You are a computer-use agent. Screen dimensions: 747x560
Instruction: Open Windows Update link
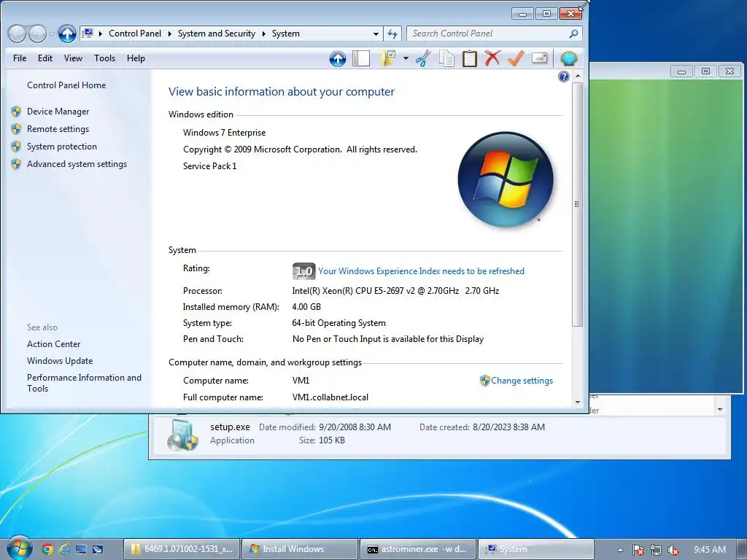60,361
